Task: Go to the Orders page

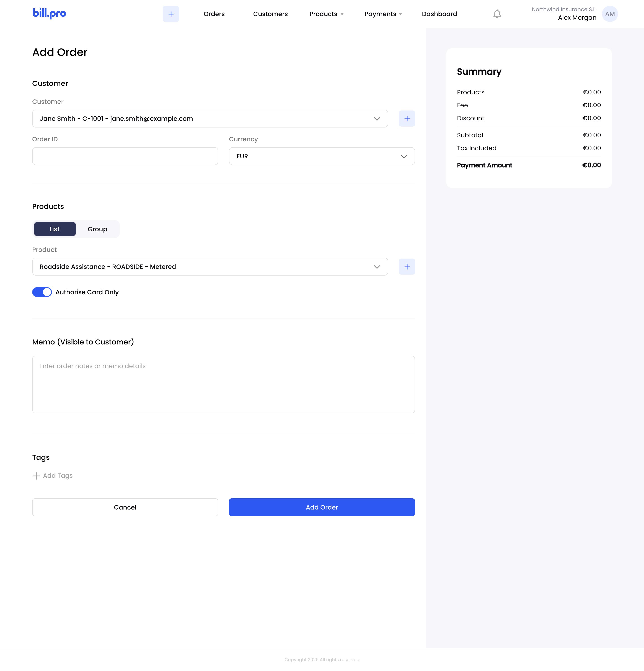Action: point(214,14)
